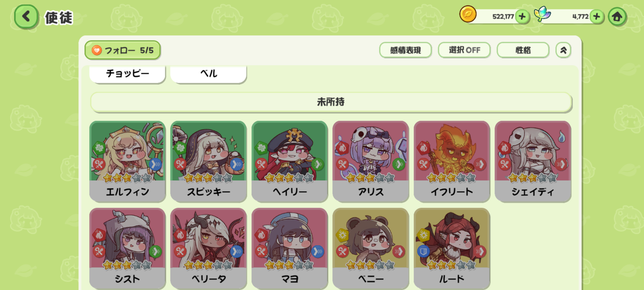Open the フォロー 5/5 follow list
The height and width of the screenshot is (290, 644).
(123, 50)
